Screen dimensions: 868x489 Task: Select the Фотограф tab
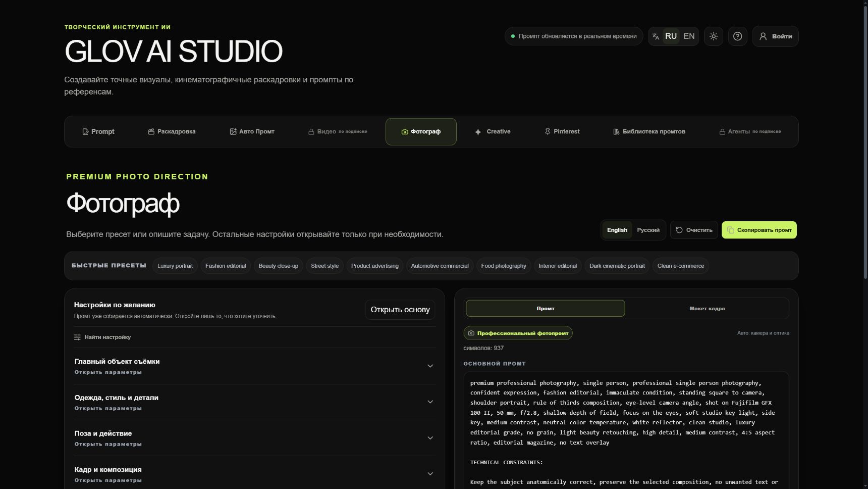click(421, 131)
